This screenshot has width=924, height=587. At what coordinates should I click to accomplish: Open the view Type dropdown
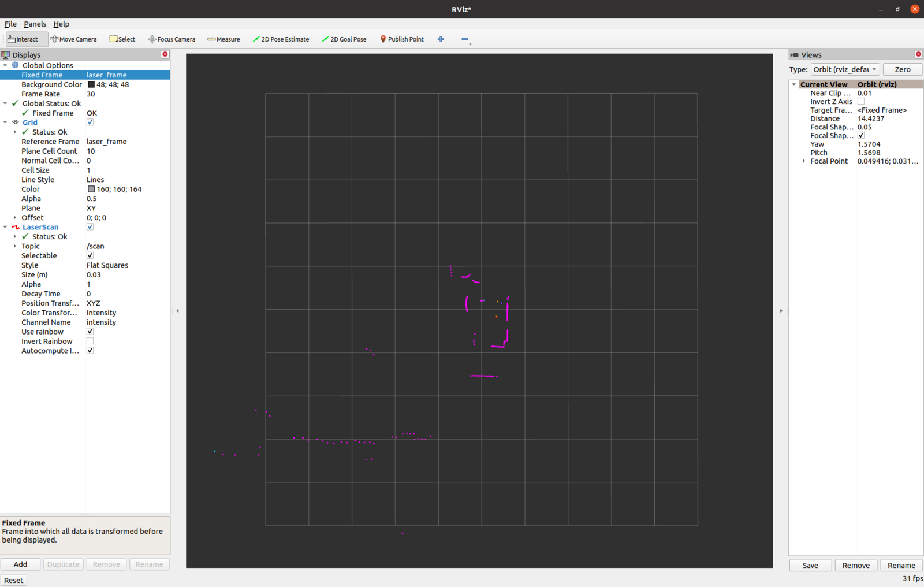pyautogui.click(x=845, y=69)
